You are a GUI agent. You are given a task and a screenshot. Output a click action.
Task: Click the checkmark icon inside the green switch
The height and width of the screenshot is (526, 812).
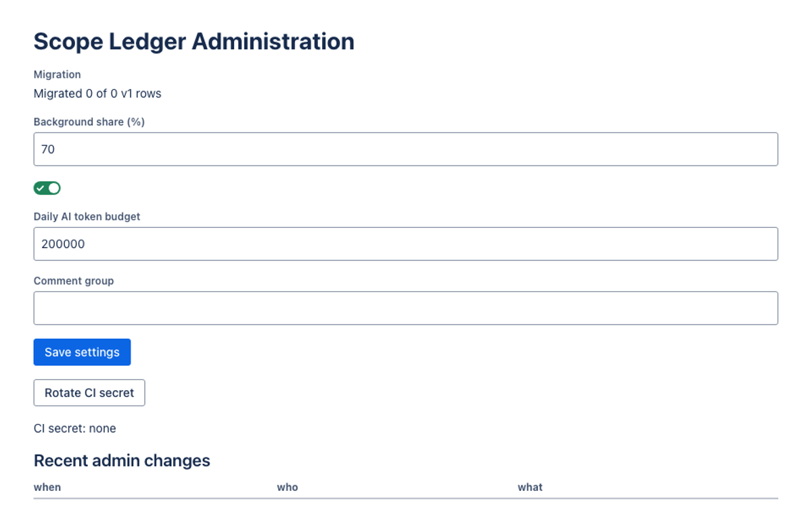click(x=41, y=188)
